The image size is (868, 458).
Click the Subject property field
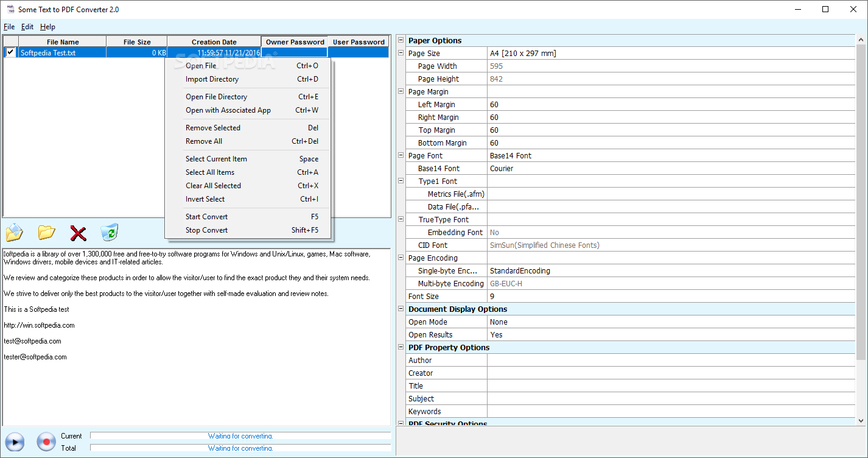point(671,399)
